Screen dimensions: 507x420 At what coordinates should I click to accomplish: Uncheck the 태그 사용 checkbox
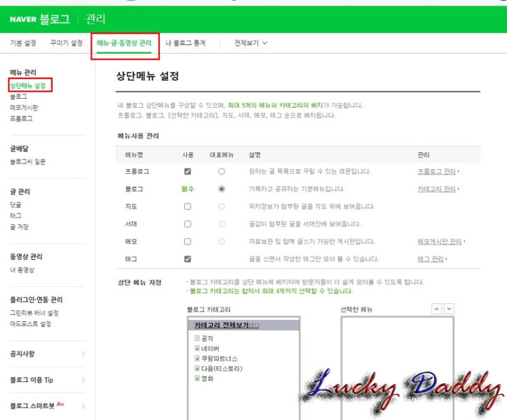(x=188, y=259)
